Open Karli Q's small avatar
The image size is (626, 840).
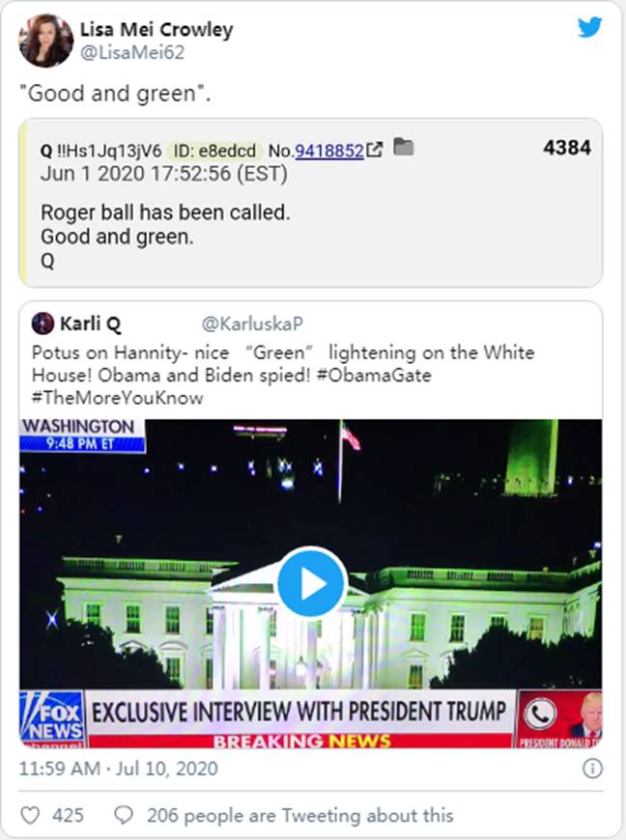[x=43, y=323]
